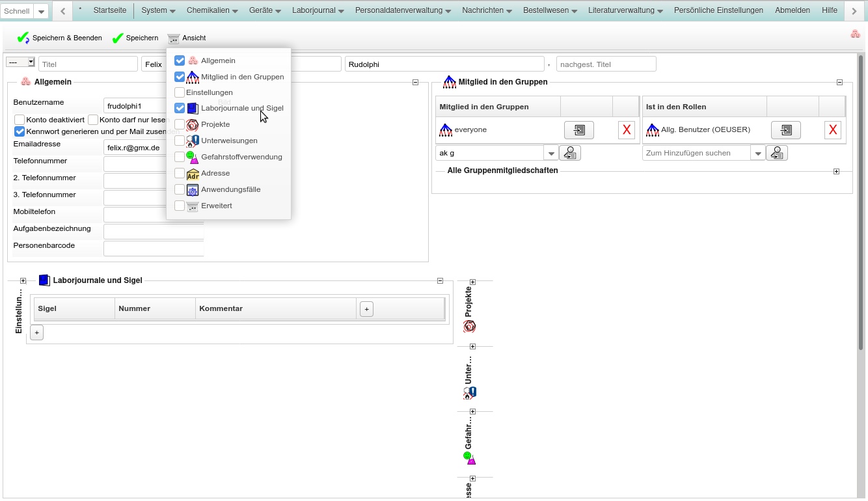The image size is (868, 501).
Task: Check 'Konto deaktiviert' checkbox
Action: [20, 120]
